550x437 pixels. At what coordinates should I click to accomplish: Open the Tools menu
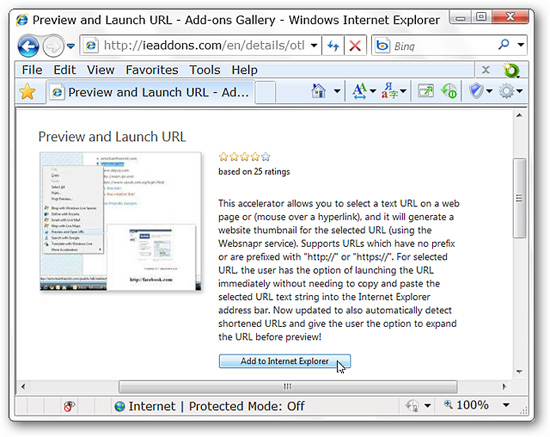tap(205, 70)
